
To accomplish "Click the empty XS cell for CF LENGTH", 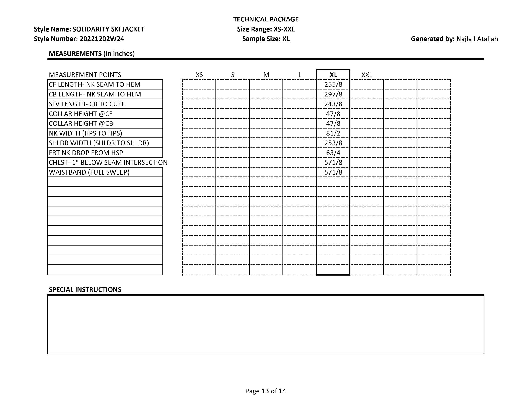I will click(x=199, y=84).
